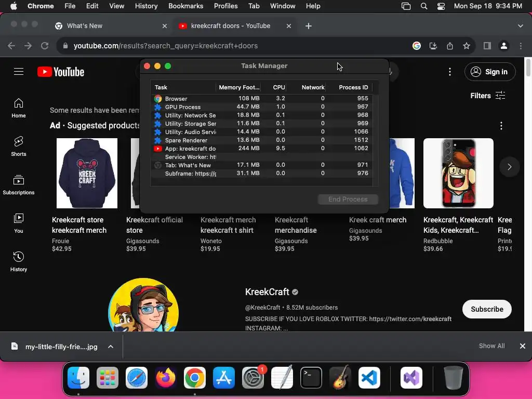Click Chrome back arrow
The image size is (532, 399).
11,46
